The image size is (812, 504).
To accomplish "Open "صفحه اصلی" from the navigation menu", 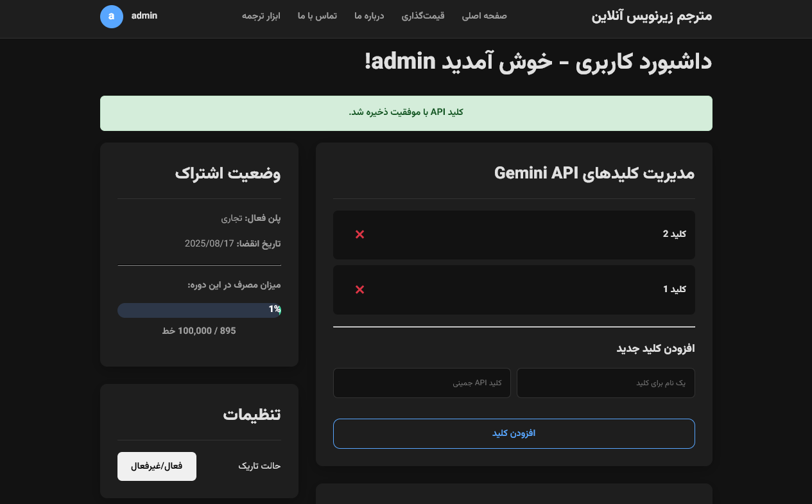I will 484,15.
